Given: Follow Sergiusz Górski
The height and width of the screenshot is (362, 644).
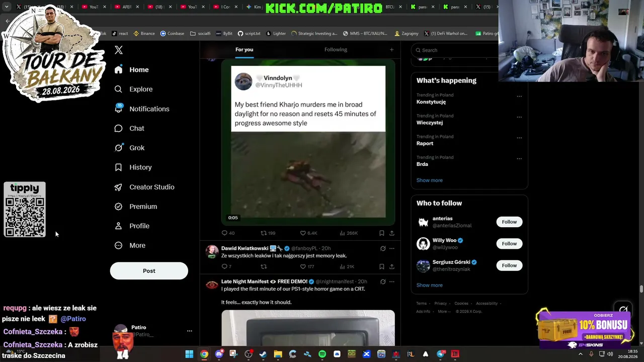Looking at the screenshot, I should (509, 265).
